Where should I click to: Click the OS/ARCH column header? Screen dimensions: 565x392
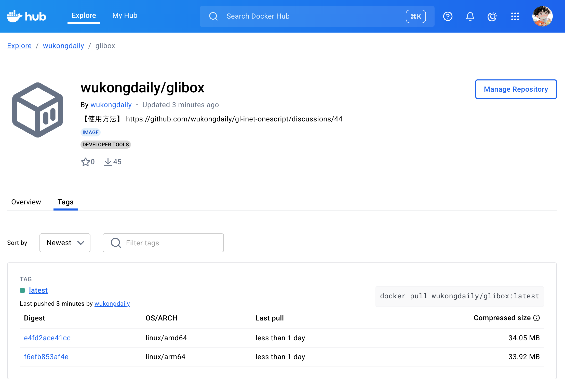coord(162,318)
